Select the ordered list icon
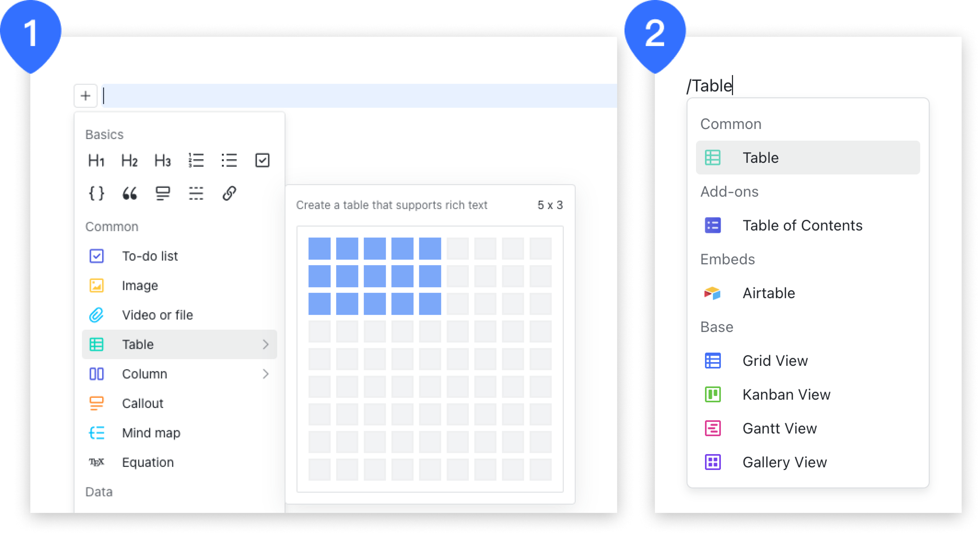Screen dimensions: 980x535 [x=197, y=160]
